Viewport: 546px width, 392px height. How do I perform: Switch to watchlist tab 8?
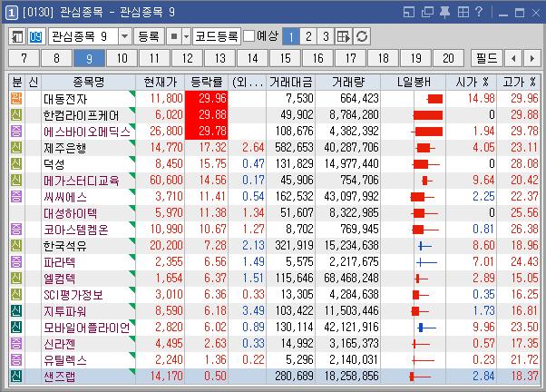tap(56, 58)
